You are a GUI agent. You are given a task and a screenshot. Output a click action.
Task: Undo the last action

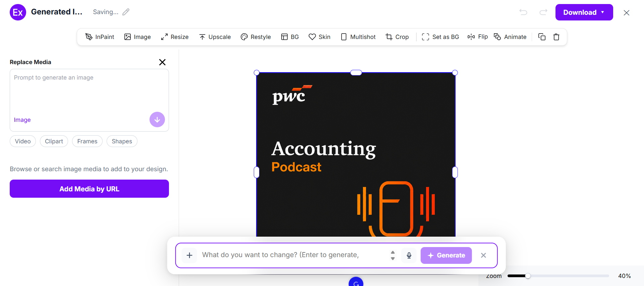click(x=523, y=12)
